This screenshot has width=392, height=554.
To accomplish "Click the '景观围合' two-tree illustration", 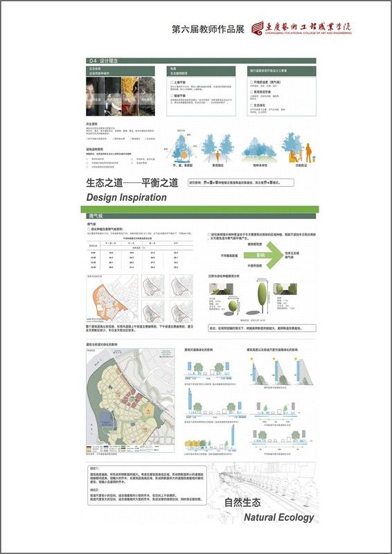I will click(217, 148).
